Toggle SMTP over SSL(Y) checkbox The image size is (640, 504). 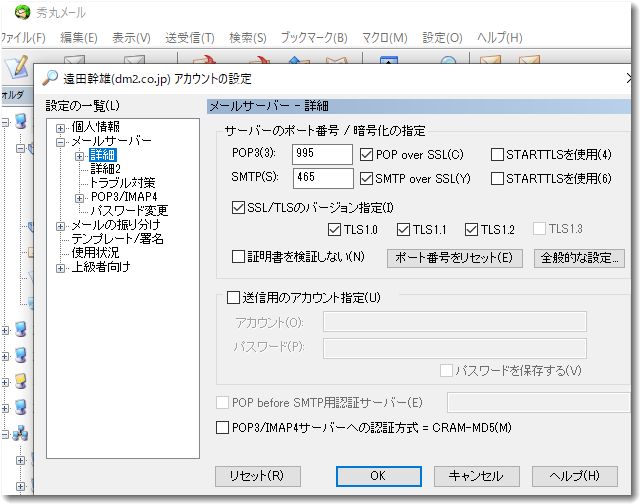tap(366, 178)
